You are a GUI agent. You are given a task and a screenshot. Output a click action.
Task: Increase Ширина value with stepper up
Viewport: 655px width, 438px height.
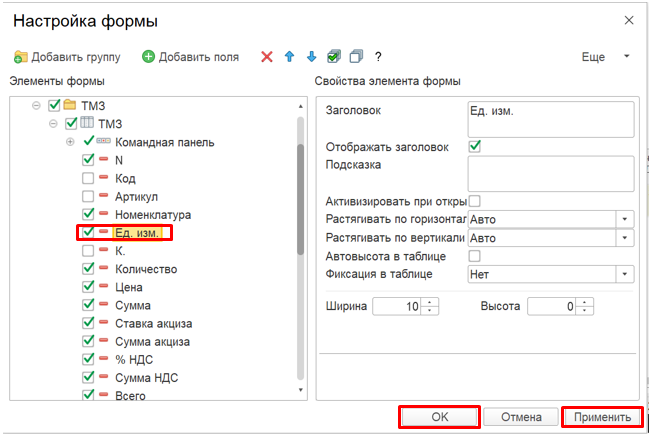click(x=430, y=302)
